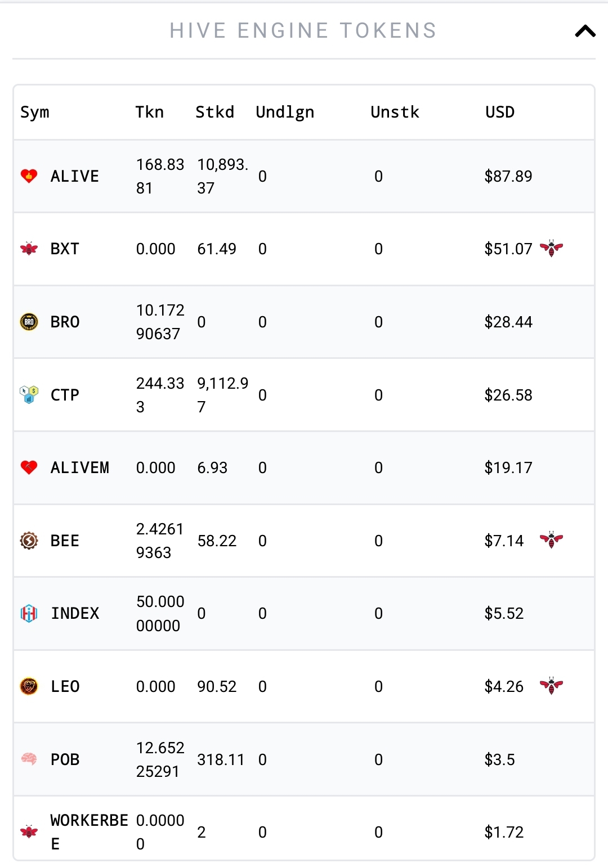Click the bee icon beside $4.26
608x868 pixels.
click(x=551, y=686)
